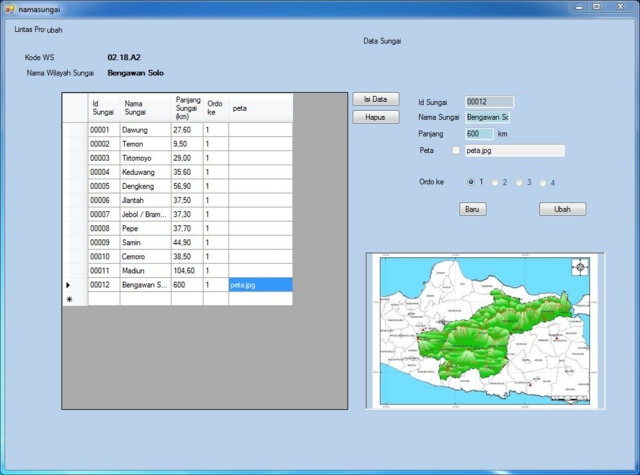
Task: Click the Ubah button
Action: point(562,209)
